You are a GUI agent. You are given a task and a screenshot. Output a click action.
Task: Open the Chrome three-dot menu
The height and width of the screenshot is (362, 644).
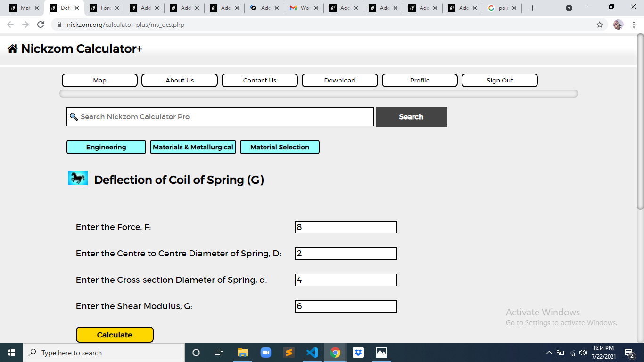point(633,25)
